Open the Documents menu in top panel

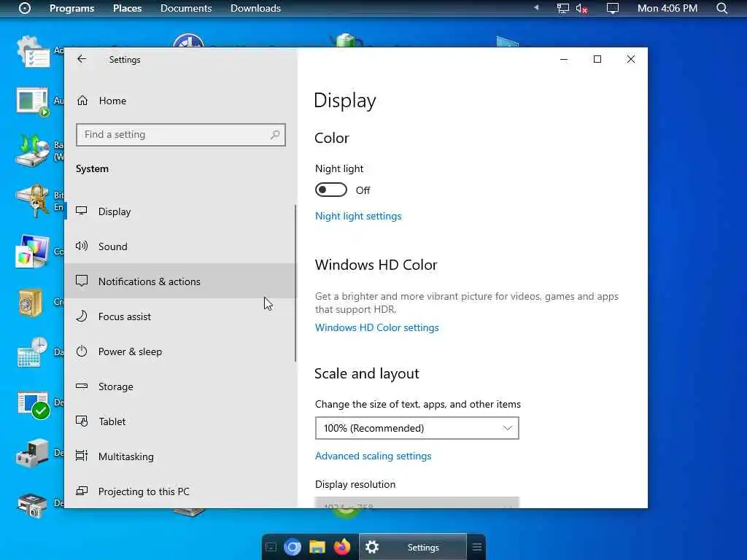tap(186, 8)
